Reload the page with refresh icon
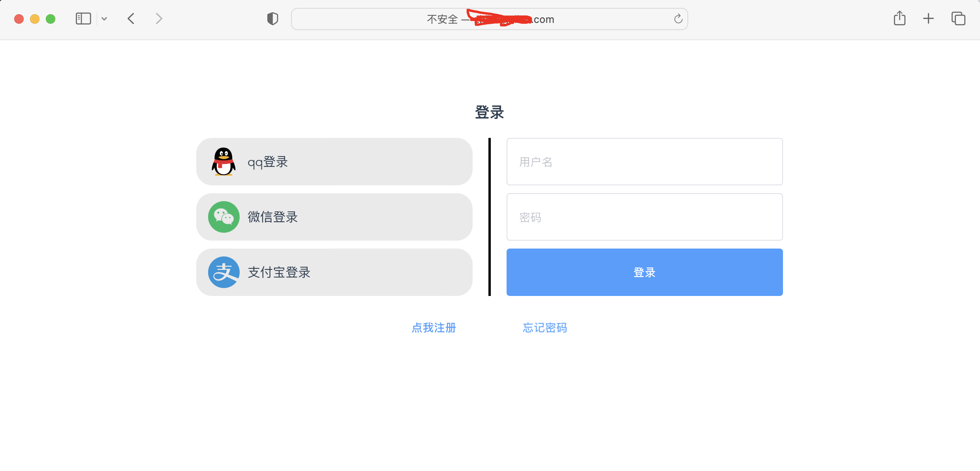980x471 pixels. [678, 19]
